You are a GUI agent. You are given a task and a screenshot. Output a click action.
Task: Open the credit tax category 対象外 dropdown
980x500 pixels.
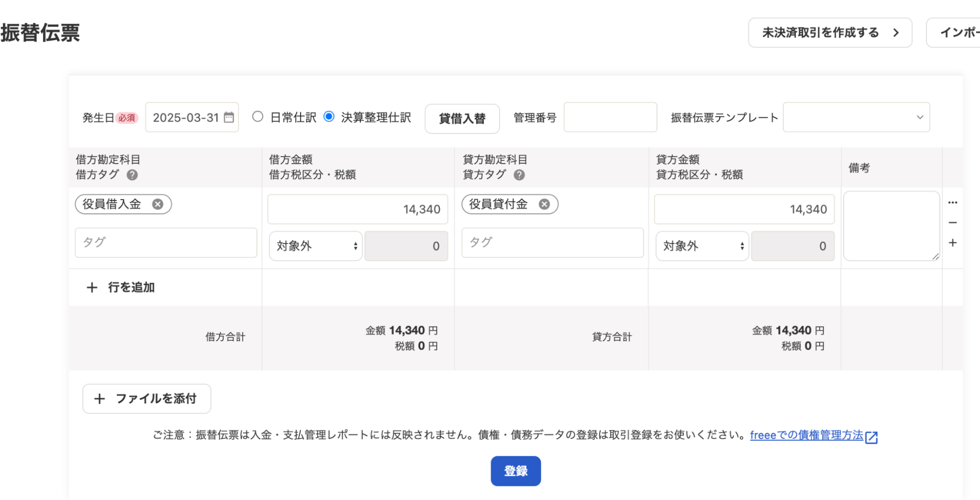click(702, 246)
